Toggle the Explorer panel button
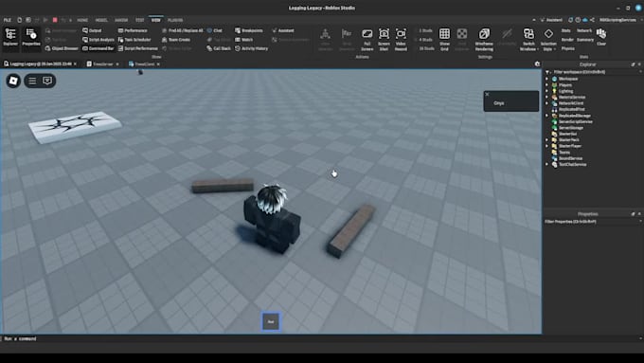Image resolution: width=644 pixels, height=363 pixels. click(10, 38)
